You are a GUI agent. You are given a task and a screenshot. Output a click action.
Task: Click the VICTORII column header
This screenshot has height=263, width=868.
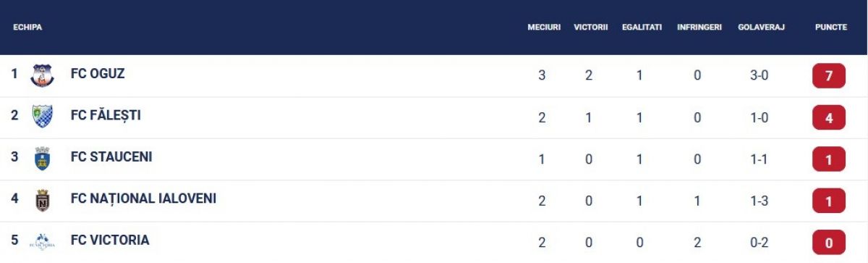pos(591,28)
